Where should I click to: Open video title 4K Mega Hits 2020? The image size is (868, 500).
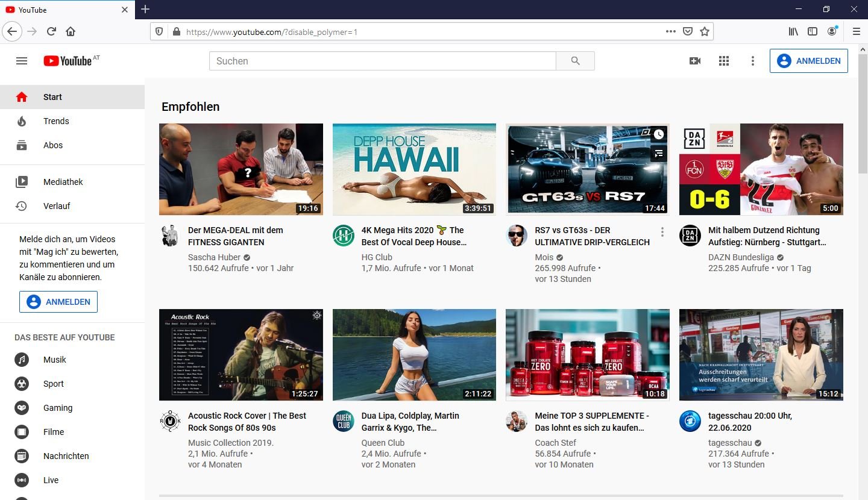coord(414,236)
